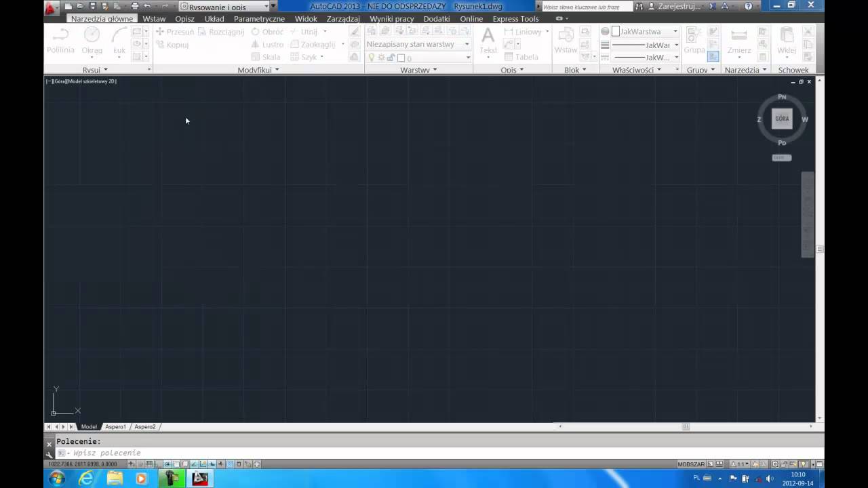Screen dimensions: 868x488
Task: Open the Zarządzaj ribbon tab
Action: tap(343, 19)
